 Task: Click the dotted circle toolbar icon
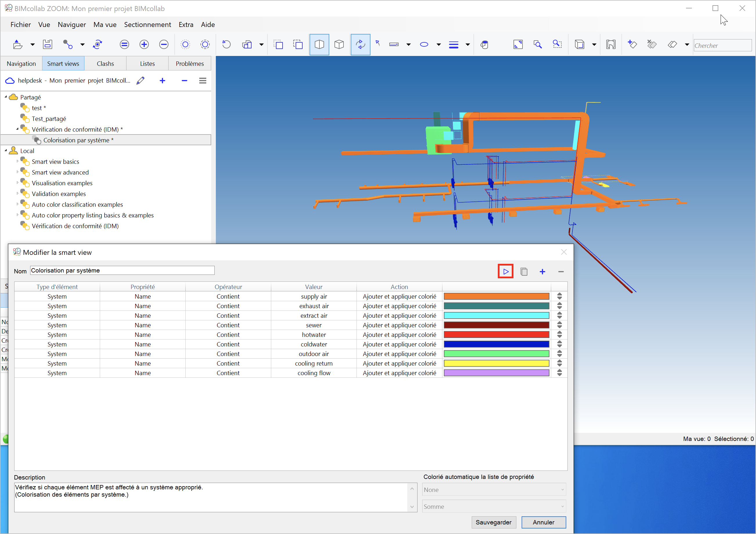[x=185, y=44]
